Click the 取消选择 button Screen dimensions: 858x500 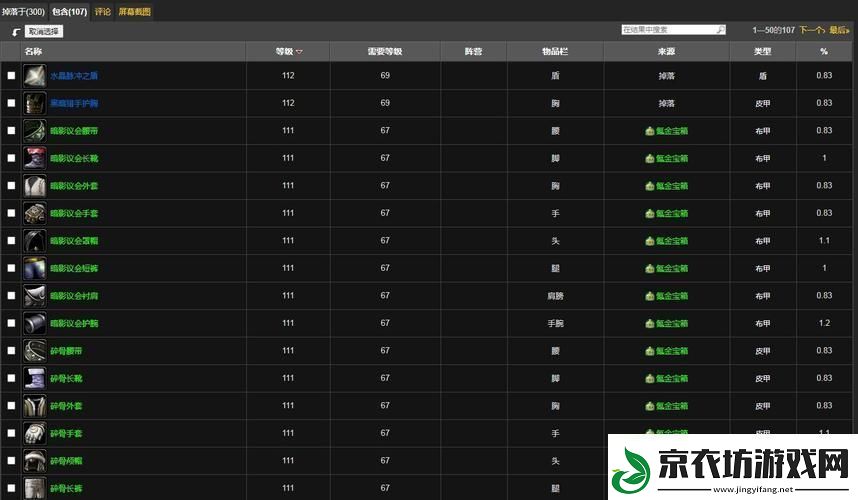coord(44,32)
